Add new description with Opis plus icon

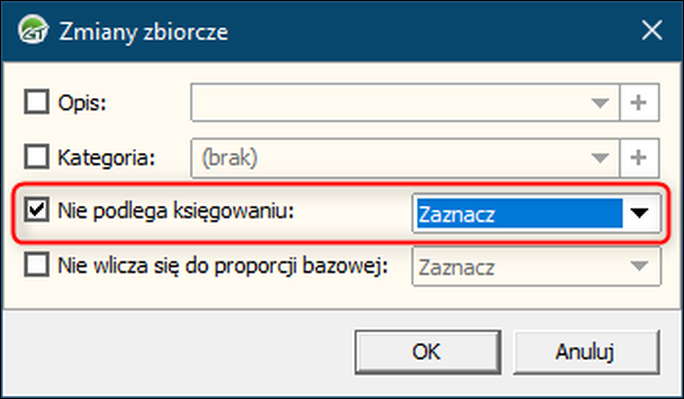(639, 103)
